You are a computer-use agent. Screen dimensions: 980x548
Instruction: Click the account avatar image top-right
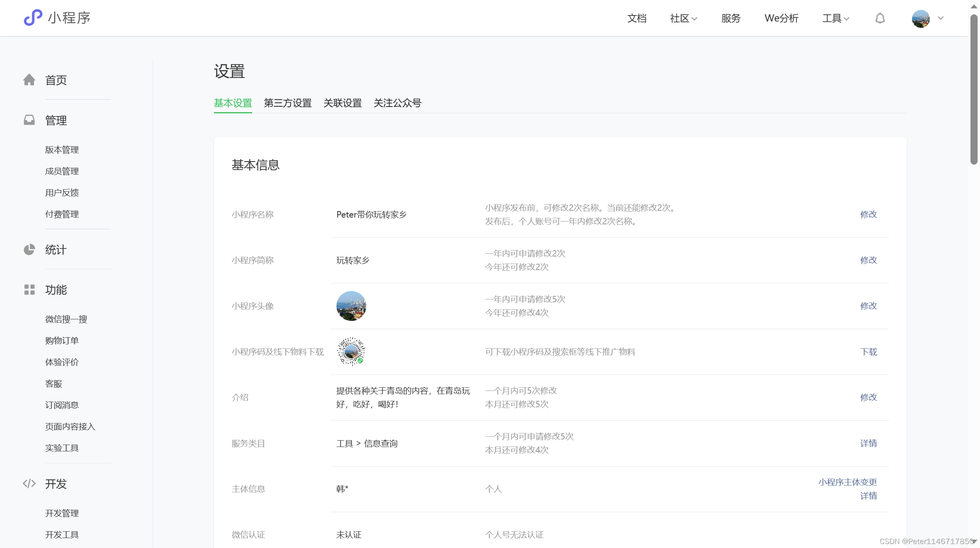[921, 18]
